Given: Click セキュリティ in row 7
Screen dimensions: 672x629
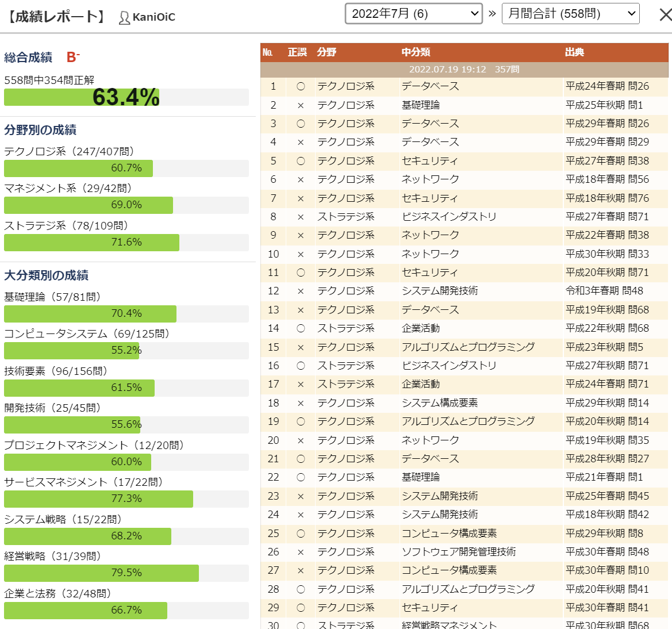Looking at the screenshot, I should [430, 198].
